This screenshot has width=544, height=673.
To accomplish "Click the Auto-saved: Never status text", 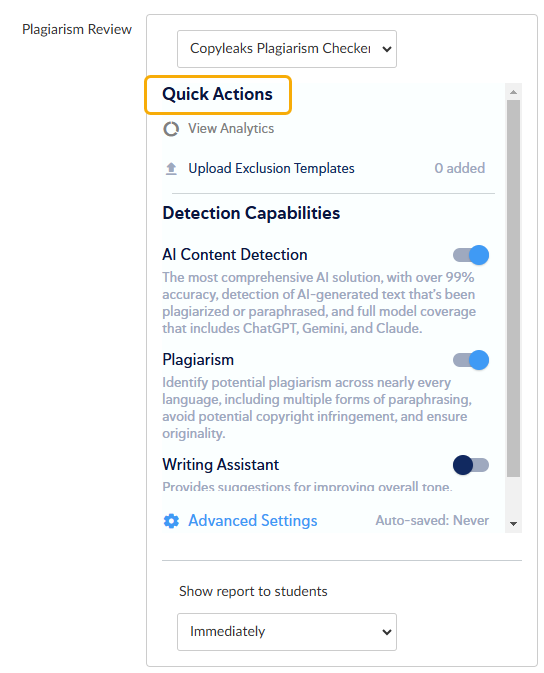I will tap(432, 521).
